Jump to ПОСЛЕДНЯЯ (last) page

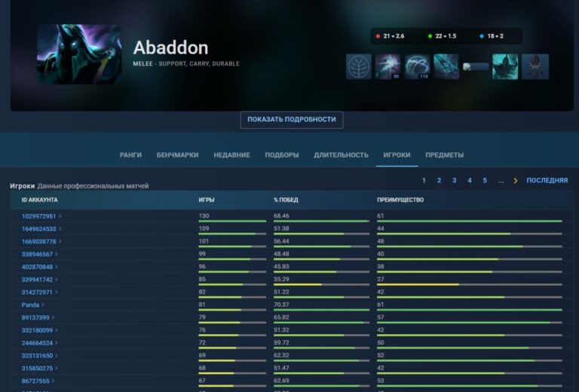coord(547,180)
